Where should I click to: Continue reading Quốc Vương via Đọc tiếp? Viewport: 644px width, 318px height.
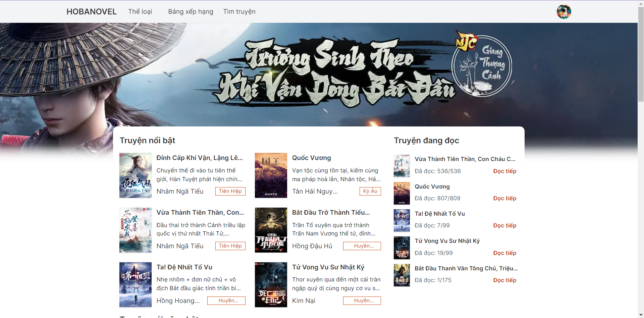click(504, 198)
